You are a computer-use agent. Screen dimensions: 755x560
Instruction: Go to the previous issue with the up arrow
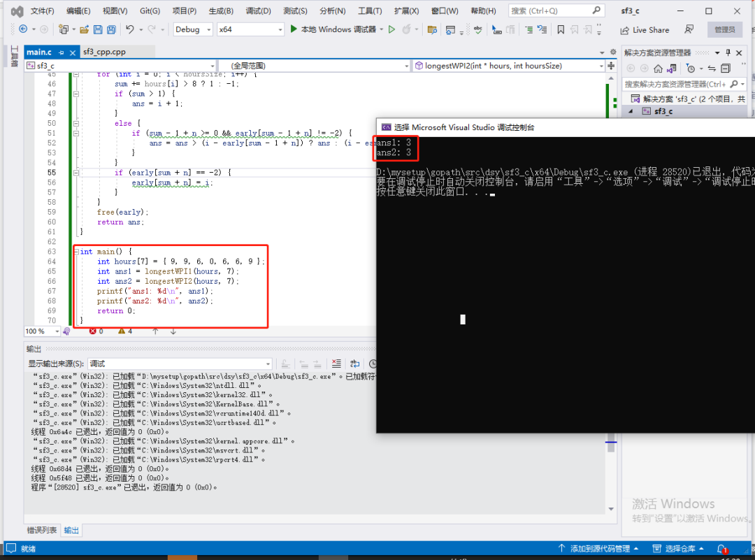(x=155, y=331)
